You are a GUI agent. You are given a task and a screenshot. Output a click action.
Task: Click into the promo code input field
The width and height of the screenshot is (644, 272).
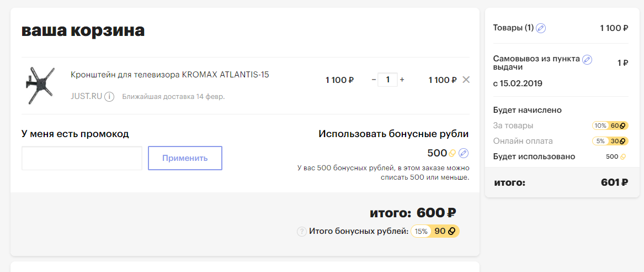click(82, 158)
